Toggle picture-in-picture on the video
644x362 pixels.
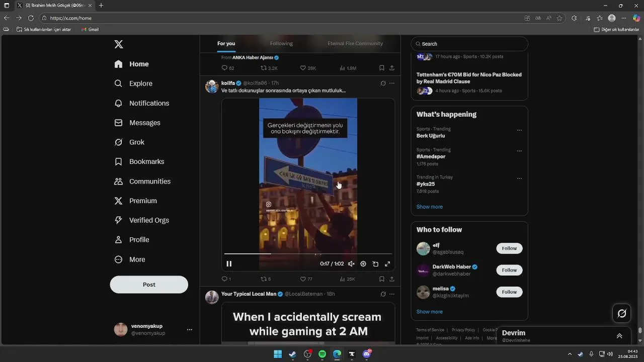point(375,264)
